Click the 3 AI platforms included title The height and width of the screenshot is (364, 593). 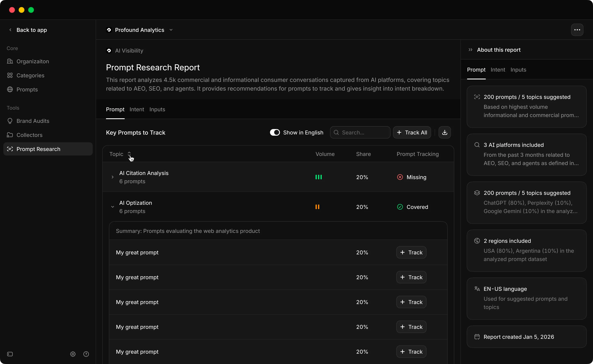coord(513,145)
